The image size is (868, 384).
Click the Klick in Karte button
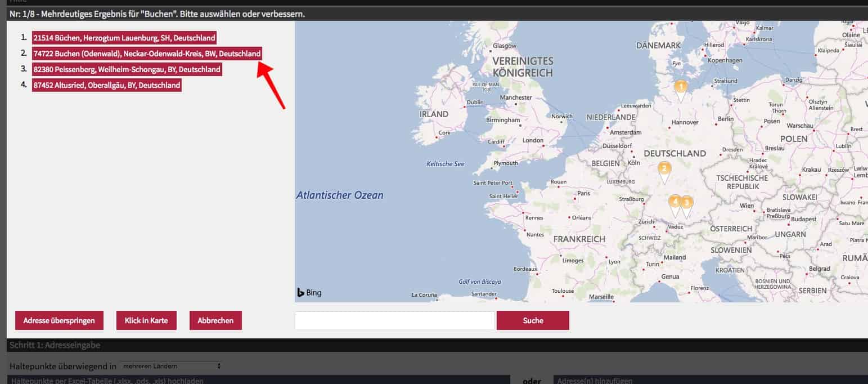click(x=146, y=320)
